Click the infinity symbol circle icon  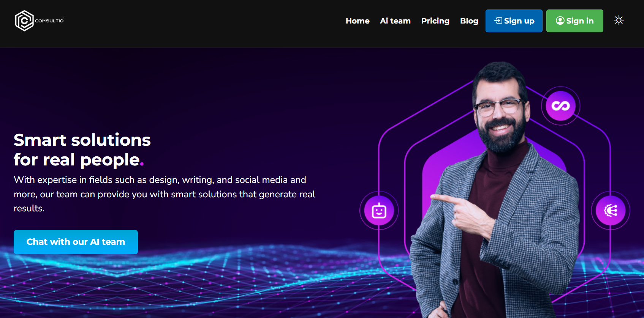[x=560, y=106]
